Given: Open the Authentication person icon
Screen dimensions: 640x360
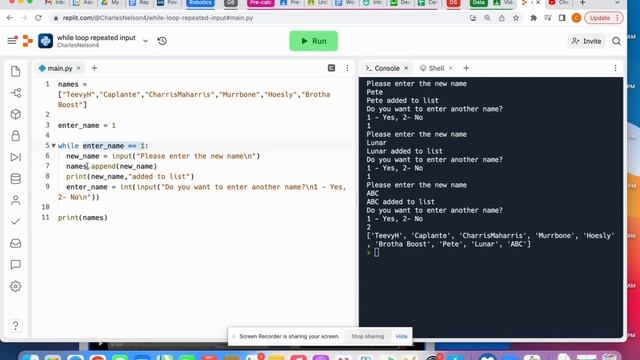Looking at the screenshot, I should (16, 200).
